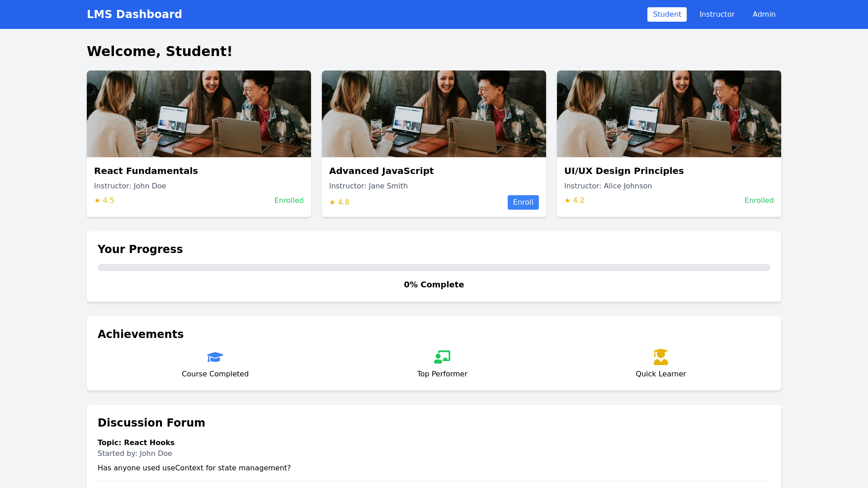Switch to the Student role tab
The height and width of the screenshot is (488, 868).
[667, 14]
